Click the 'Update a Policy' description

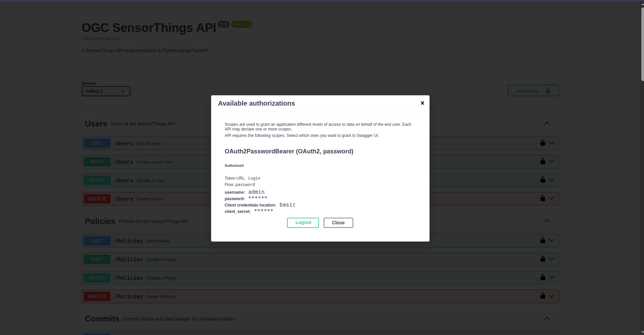(161, 278)
